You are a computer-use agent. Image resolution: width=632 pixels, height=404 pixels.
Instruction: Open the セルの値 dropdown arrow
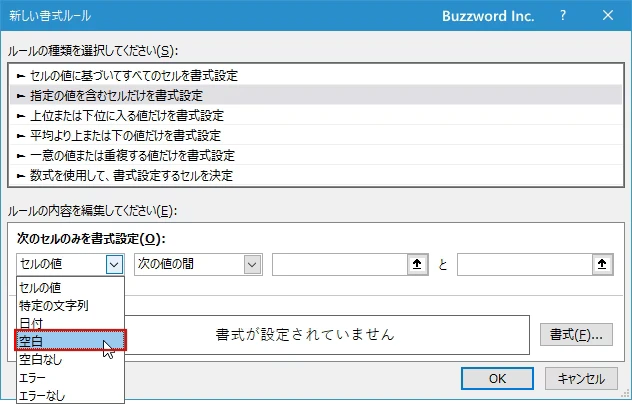[114, 264]
